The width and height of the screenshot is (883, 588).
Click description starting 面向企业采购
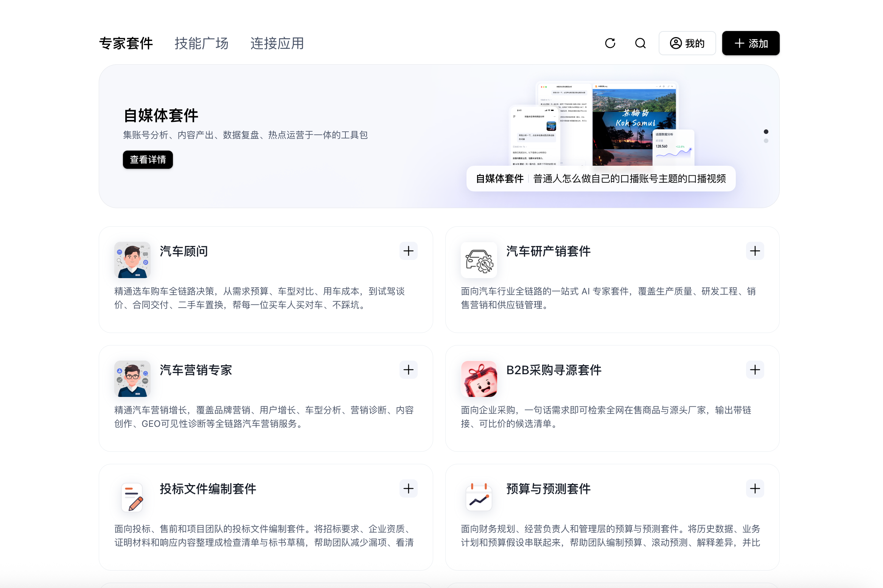click(606, 417)
